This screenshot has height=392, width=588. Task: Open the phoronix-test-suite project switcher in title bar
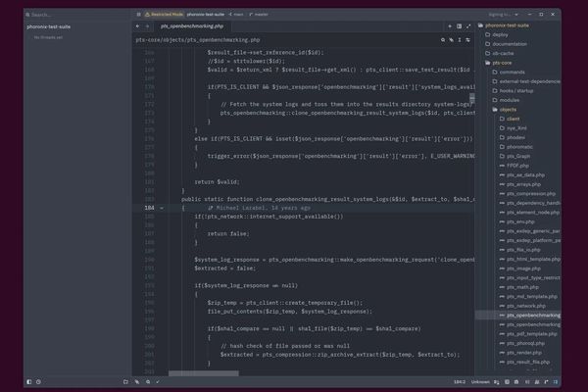click(205, 15)
